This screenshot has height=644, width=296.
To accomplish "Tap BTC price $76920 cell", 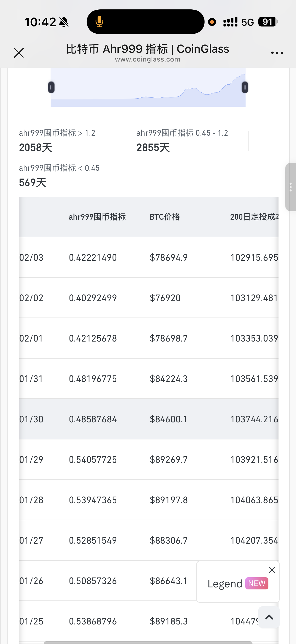I will click(x=165, y=298).
